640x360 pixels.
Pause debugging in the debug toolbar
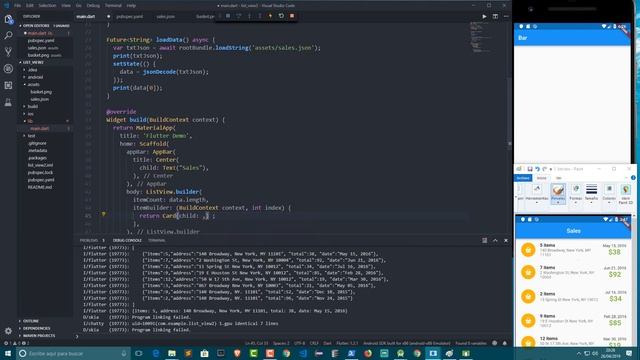[228, 16]
